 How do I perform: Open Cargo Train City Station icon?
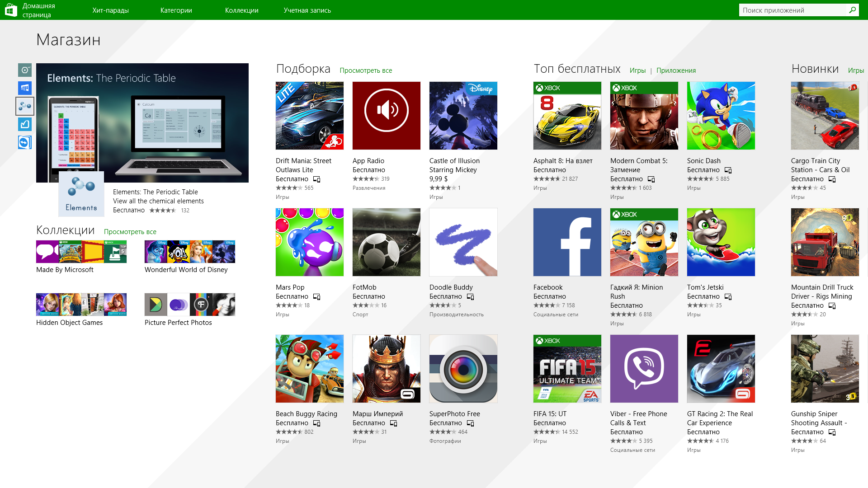[825, 116]
